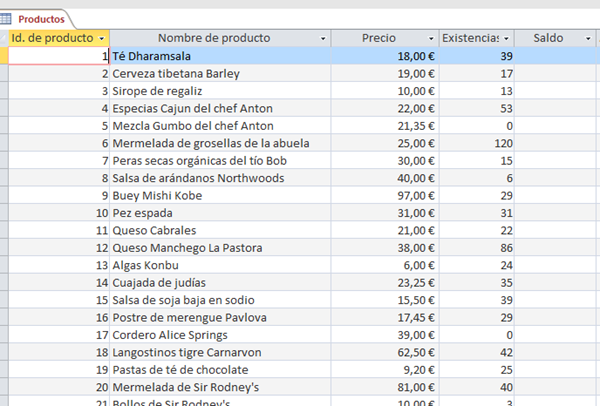Viewport: 600px width, 406px height.
Task: Click the table icon in the Productos tab
Action: 7,18
